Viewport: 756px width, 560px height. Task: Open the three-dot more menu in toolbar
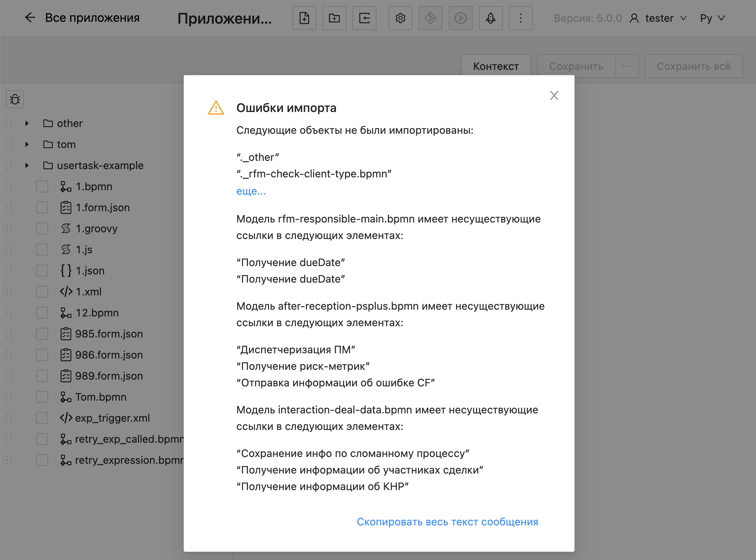[x=520, y=18]
